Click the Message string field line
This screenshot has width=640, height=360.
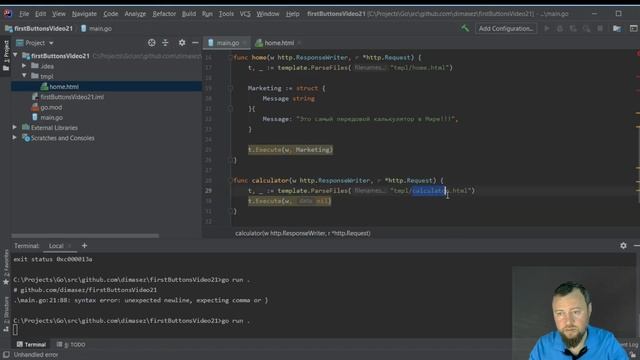coord(289,98)
